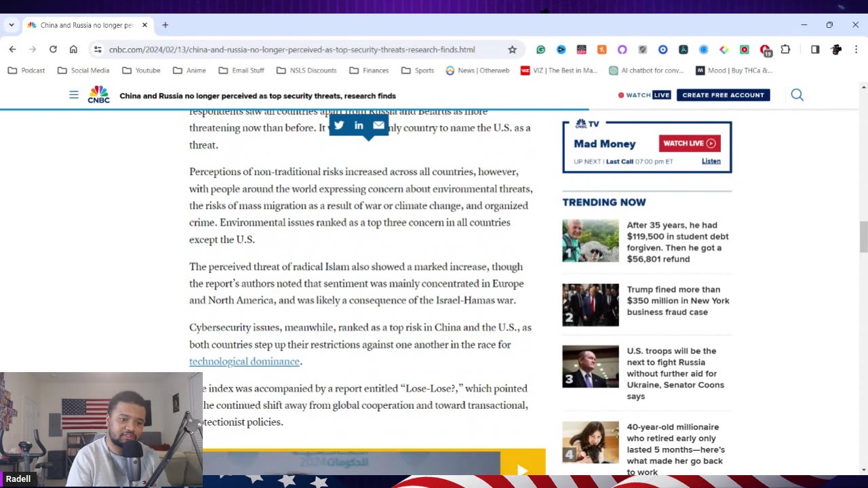Open the tab search dropdown arrow
The width and height of the screenshot is (868, 488).
click(11, 25)
